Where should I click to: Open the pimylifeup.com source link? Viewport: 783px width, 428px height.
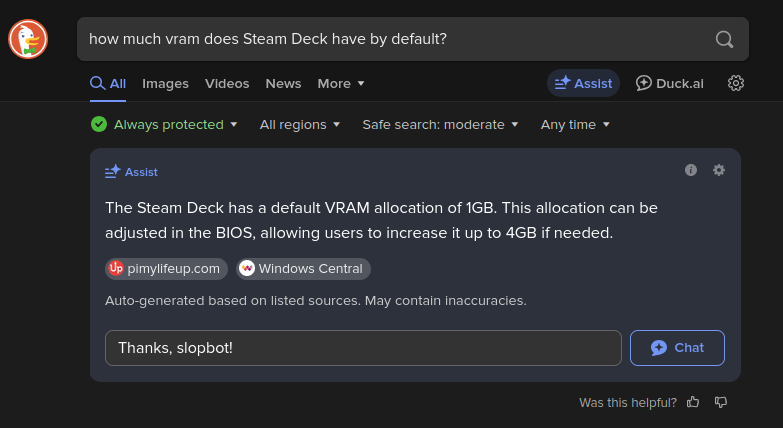click(166, 269)
